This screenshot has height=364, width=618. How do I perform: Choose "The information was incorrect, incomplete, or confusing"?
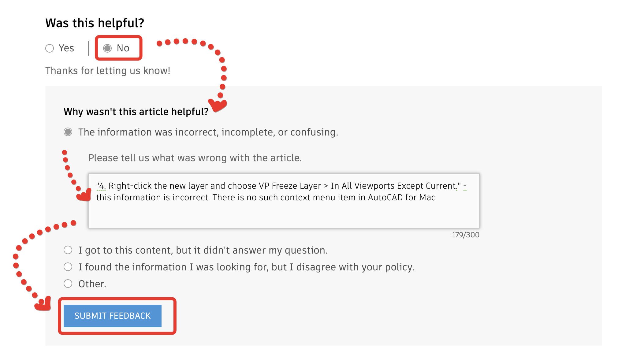[68, 132]
